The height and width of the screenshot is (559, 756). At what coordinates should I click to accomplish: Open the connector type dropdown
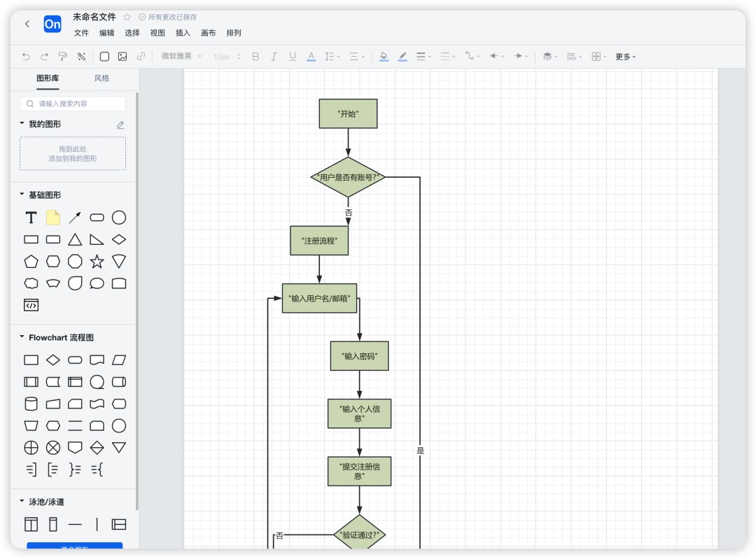472,57
